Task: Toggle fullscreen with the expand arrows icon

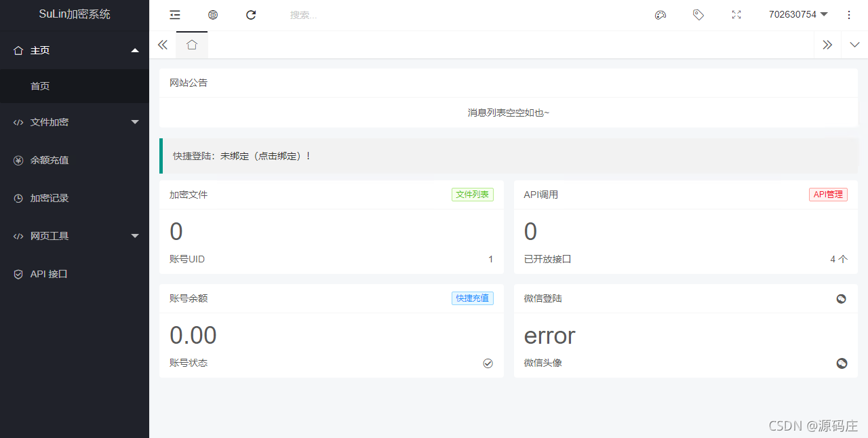Action: (x=736, y=15)
